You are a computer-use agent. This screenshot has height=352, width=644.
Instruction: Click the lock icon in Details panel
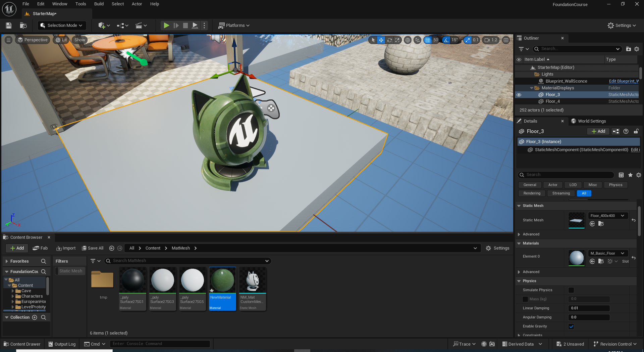(x=636, y=131)
